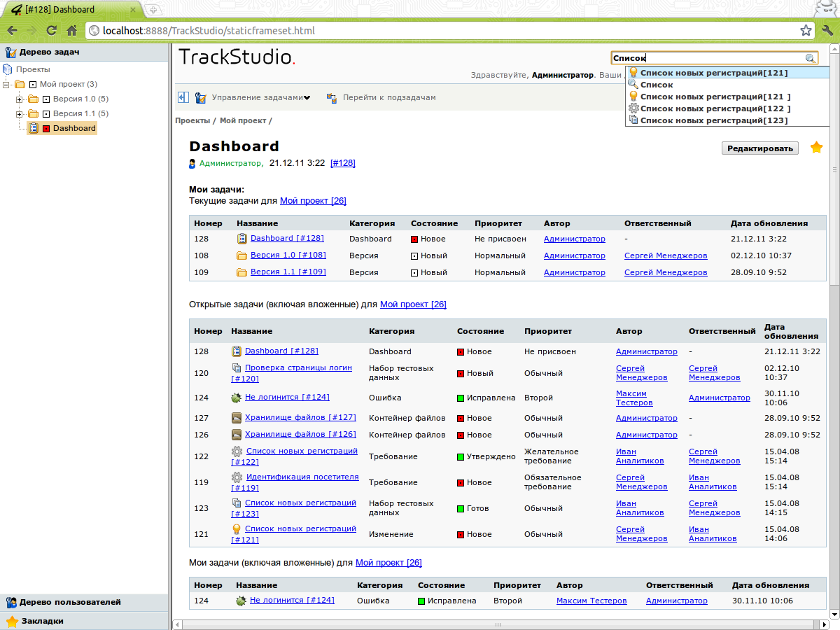The image size is (840, 630).
Task: Hide the task tree panel using toolbar arrow icon
Action: pyautogui.click(x=183, y=97)
